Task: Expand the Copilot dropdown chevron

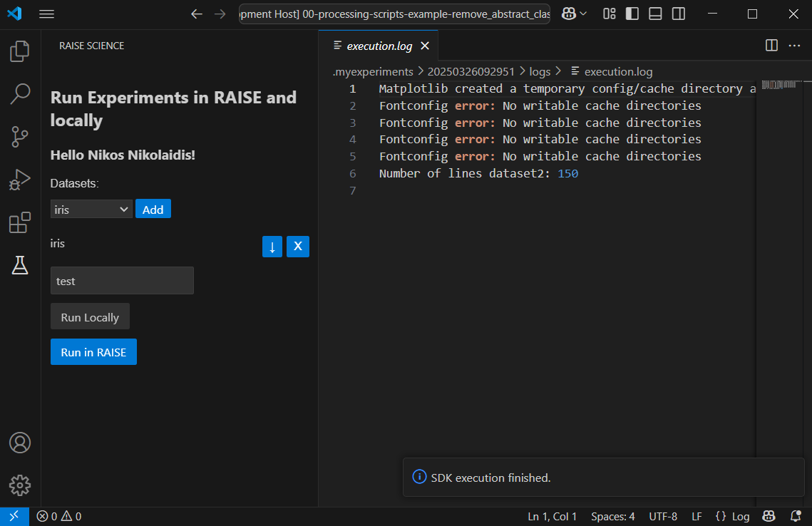Action: click(x=583, y=14)
